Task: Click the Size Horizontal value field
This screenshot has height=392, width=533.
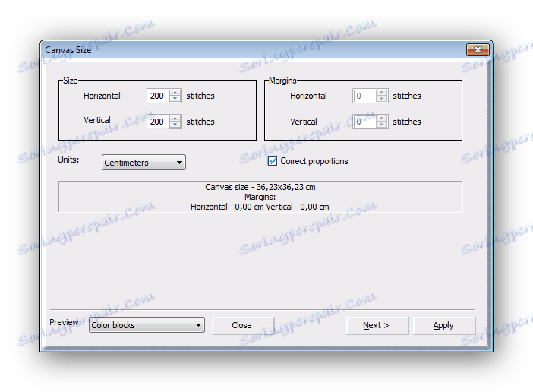Action: [158, 96]
